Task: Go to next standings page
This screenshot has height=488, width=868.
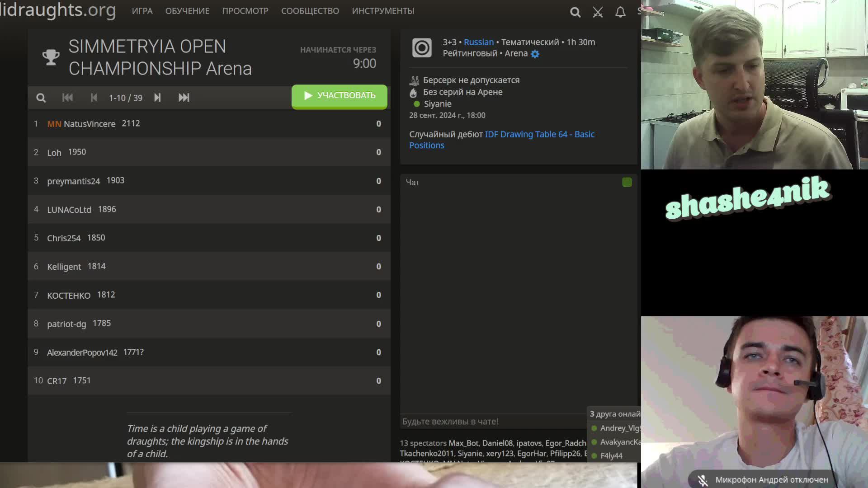Action: tap(157, 98)
